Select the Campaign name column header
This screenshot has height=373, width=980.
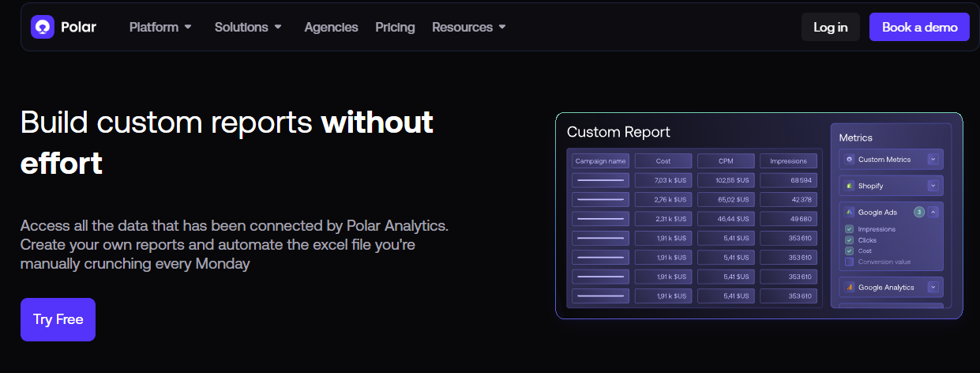(x=601, y=160)
